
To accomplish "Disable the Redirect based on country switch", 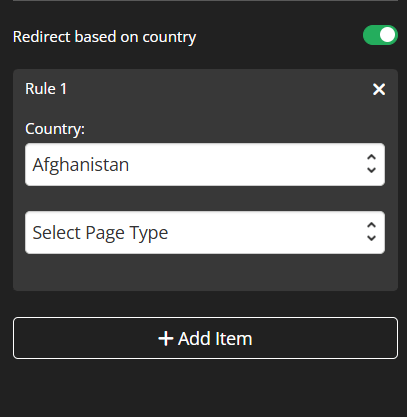I will tap(380, 35).
